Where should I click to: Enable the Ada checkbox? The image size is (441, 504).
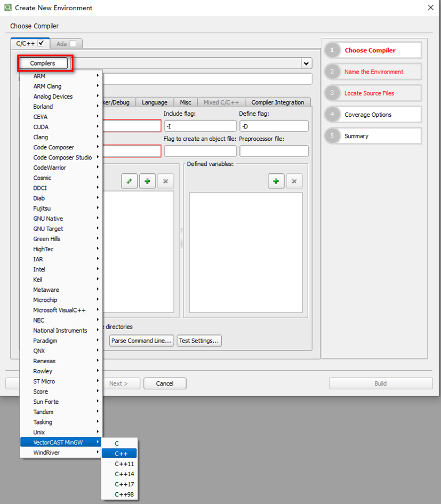73,44
